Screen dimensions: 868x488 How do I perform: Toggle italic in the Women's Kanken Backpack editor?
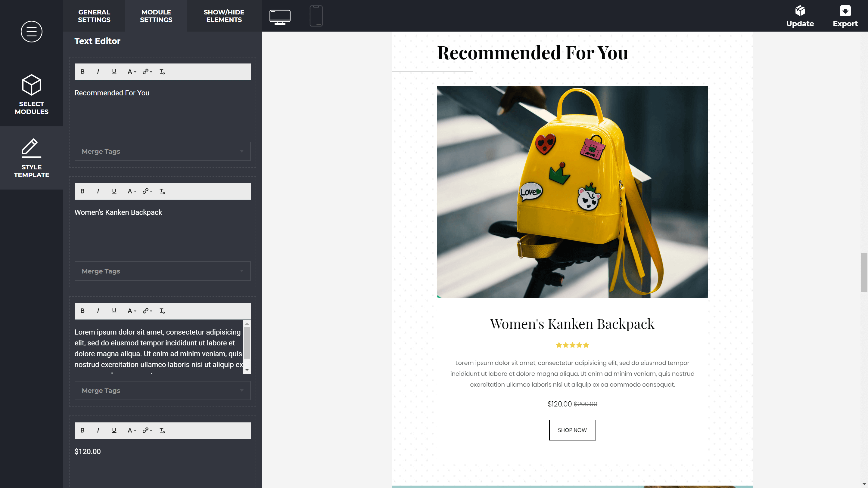pyautogui.click(x=98, y=191)
